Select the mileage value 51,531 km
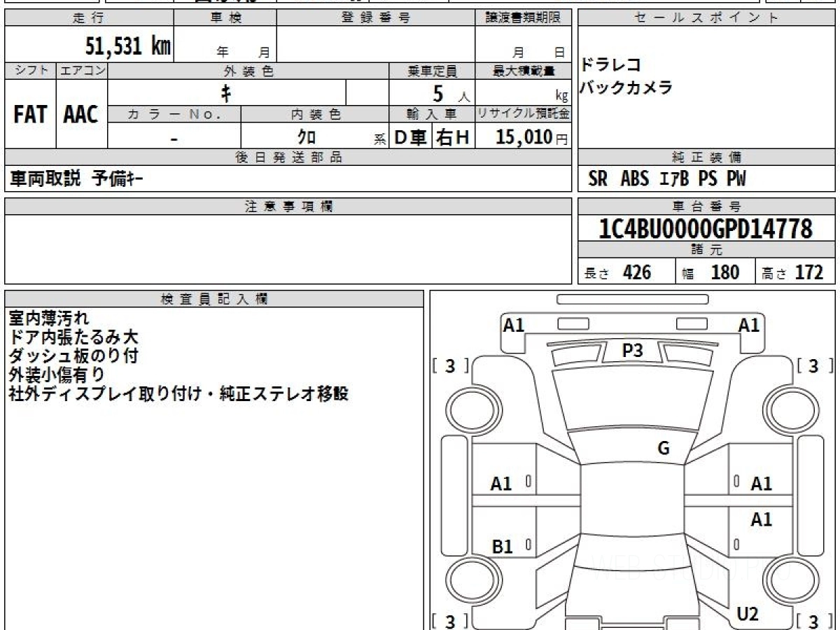The image size is (840, 630). coord(128,46)
